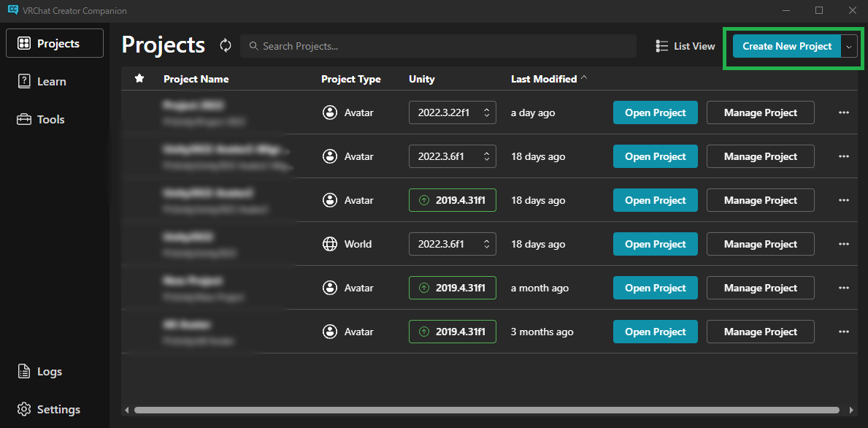Image resolution: width=868 pixels, height=428 pixels.
Task: Open more options for the World project
Action: pos(844,244)
